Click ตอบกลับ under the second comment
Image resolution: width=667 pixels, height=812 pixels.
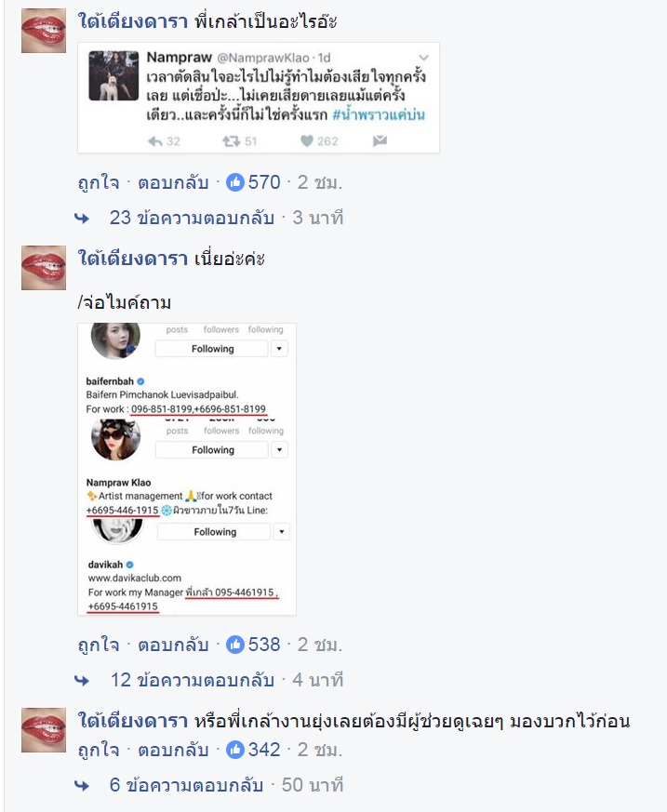pos(173,645)
